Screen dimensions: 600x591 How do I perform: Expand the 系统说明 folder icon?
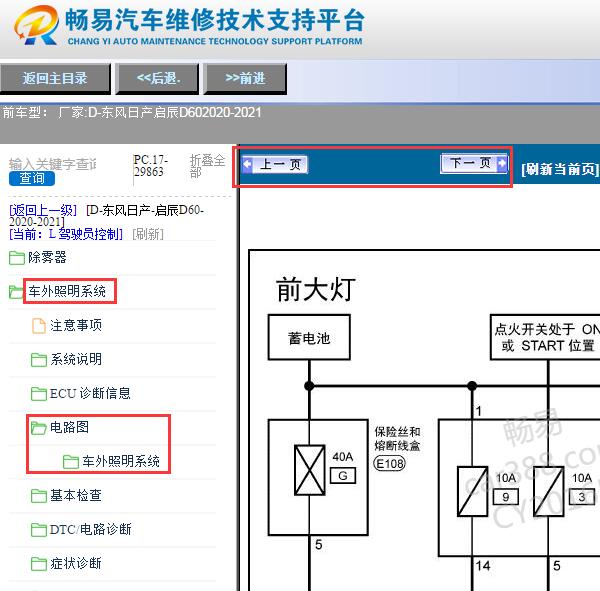click(x=39, y=360)
